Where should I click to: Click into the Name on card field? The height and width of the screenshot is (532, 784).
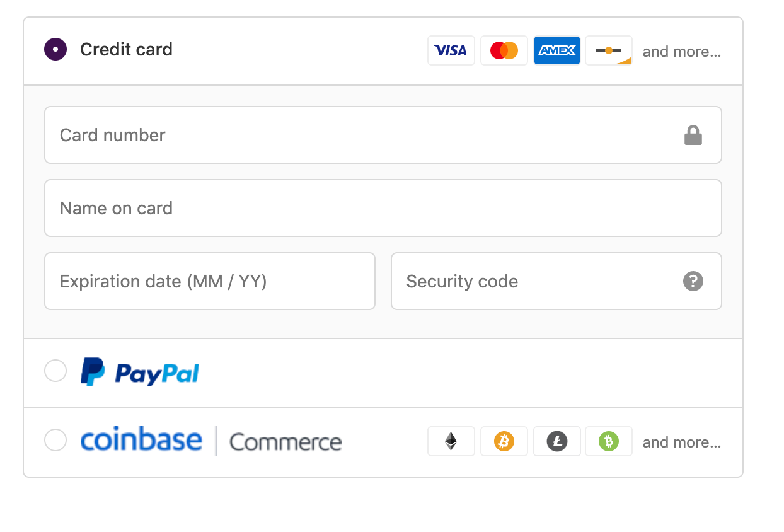(383, 208)
